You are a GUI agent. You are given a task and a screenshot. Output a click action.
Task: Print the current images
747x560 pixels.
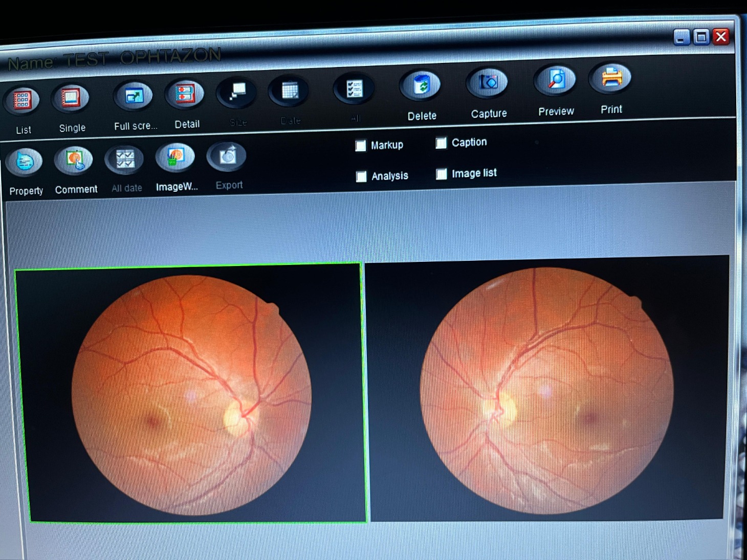pyautogui.click(x=610, y=78)
